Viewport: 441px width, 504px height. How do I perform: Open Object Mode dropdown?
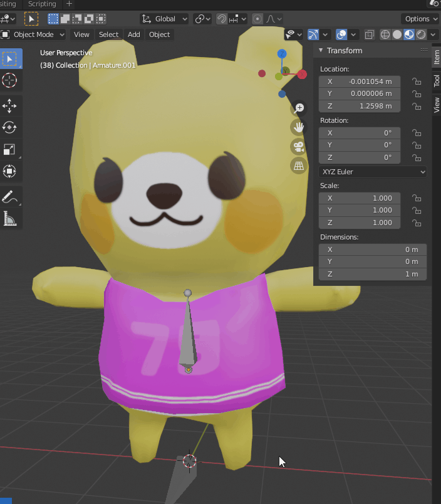point(33,34)
